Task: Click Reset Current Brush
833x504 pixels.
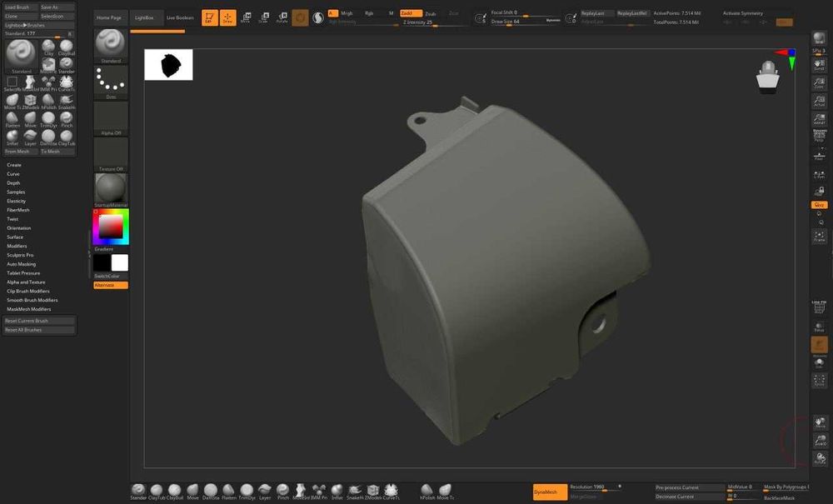Action: pyautogui.click(x=39, y=321)
